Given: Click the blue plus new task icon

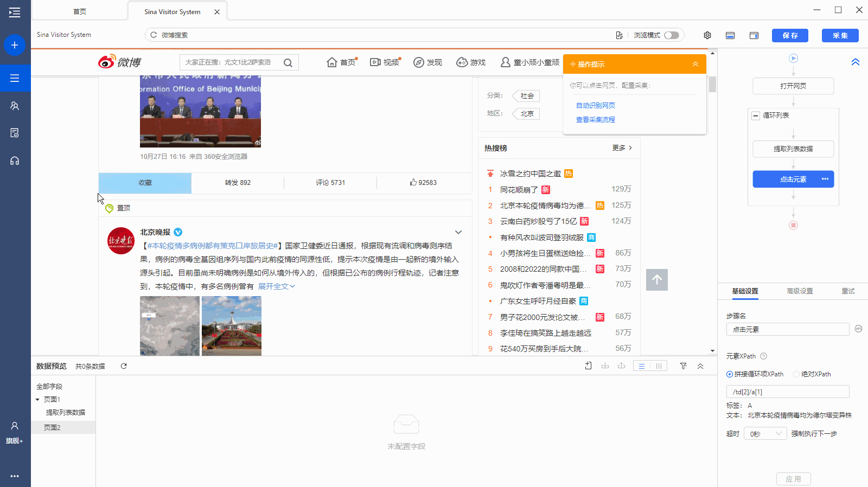Looking at the screenshot, I should tap(15, 45).
